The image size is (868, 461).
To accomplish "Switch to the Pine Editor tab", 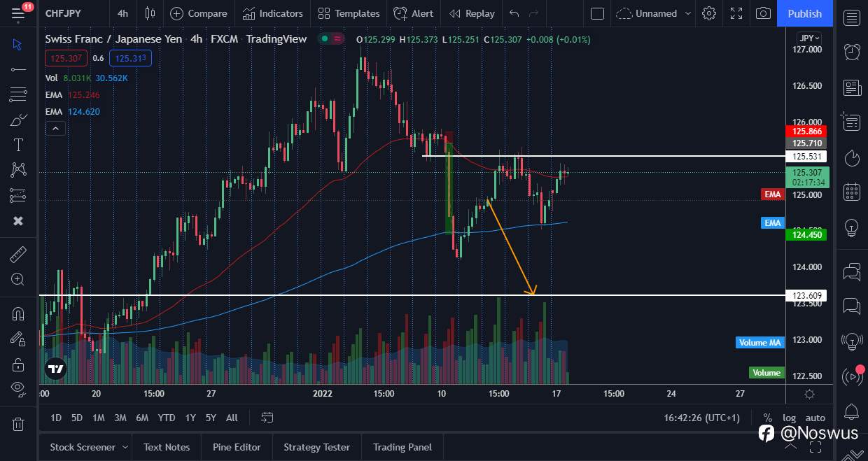I will [x=237, y=447].
